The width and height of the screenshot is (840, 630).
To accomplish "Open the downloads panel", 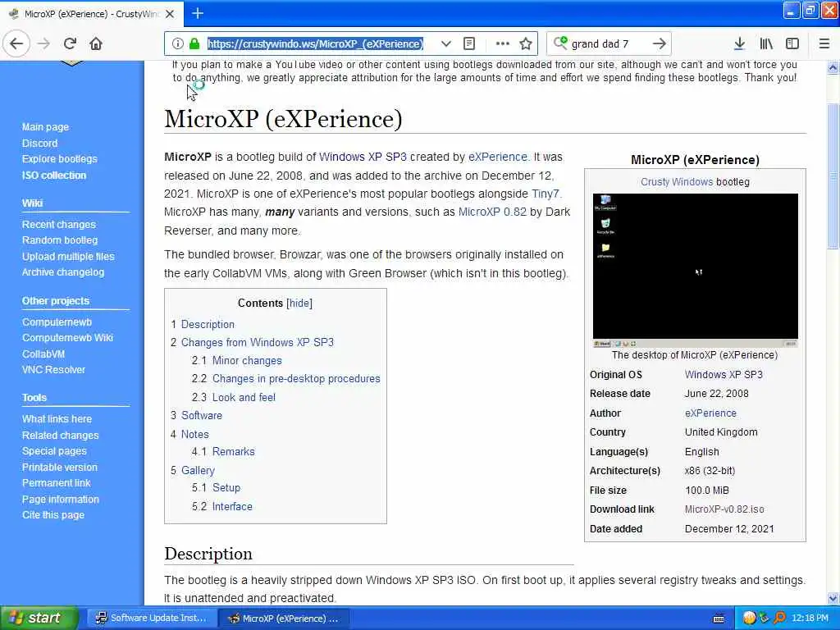I will [739, 43].
